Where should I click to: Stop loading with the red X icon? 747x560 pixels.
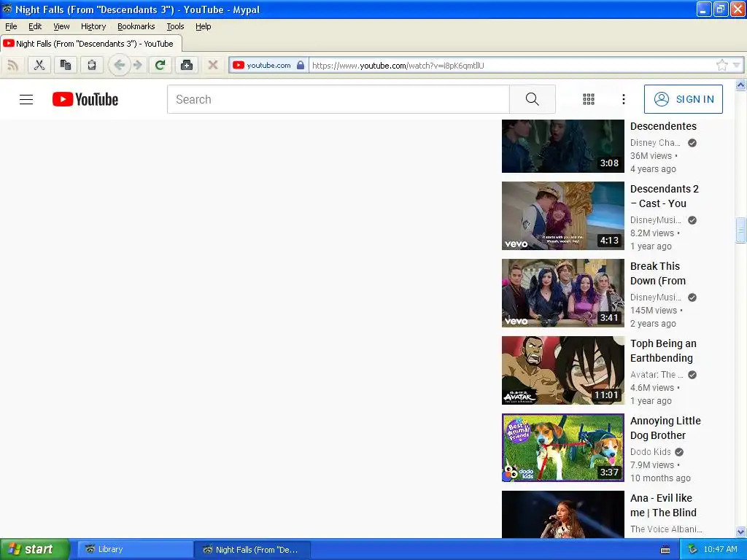213,65
